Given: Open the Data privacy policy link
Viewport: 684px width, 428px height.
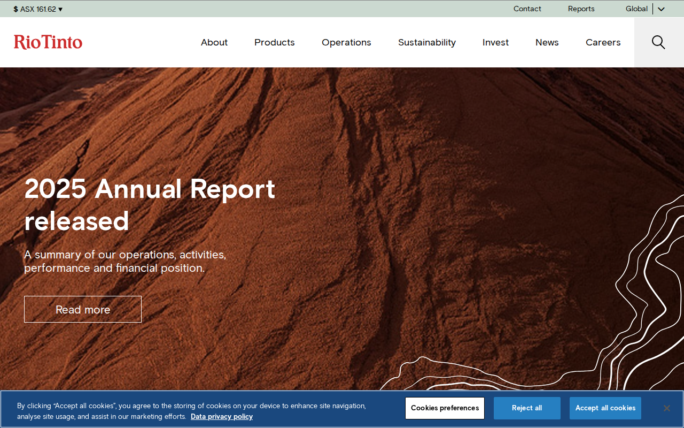Looking at the screenshot, I should [x=222, y=416].
